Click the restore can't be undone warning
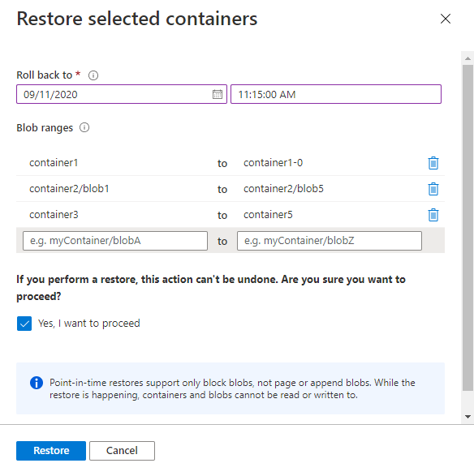This screenshot has height=476, width=474. pos(211,288)
